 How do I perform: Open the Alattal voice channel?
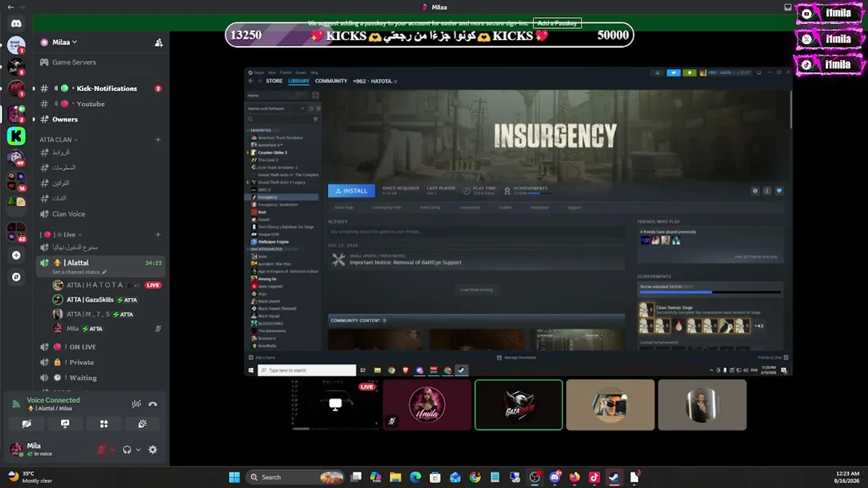(x=101, y=266)
